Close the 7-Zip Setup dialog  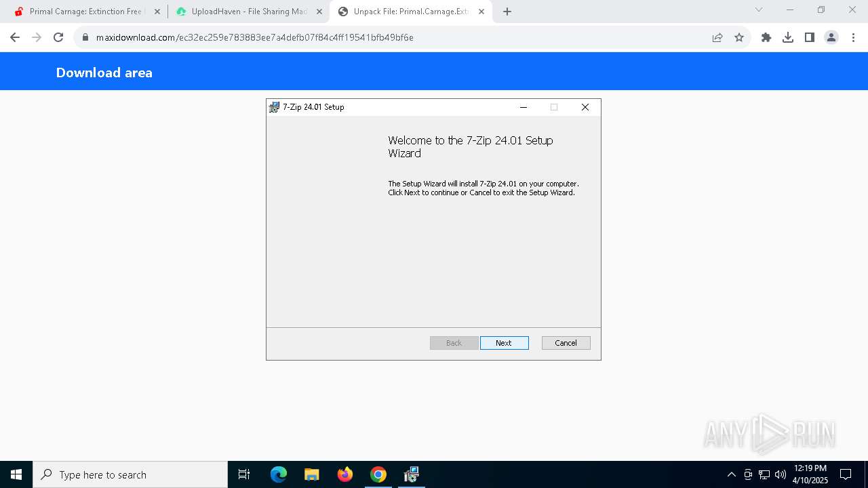pyautogui.click(x=585, y=107)
